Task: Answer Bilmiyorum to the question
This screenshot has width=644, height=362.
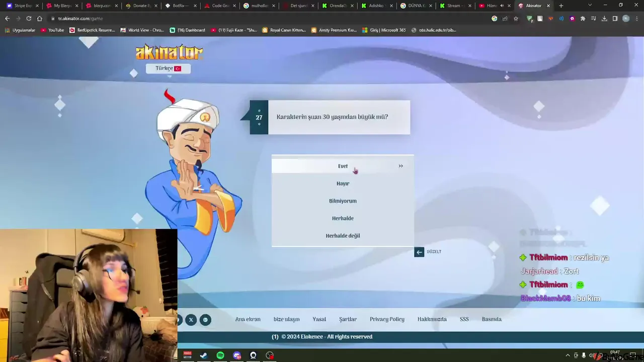Action: tap(343, 201)
